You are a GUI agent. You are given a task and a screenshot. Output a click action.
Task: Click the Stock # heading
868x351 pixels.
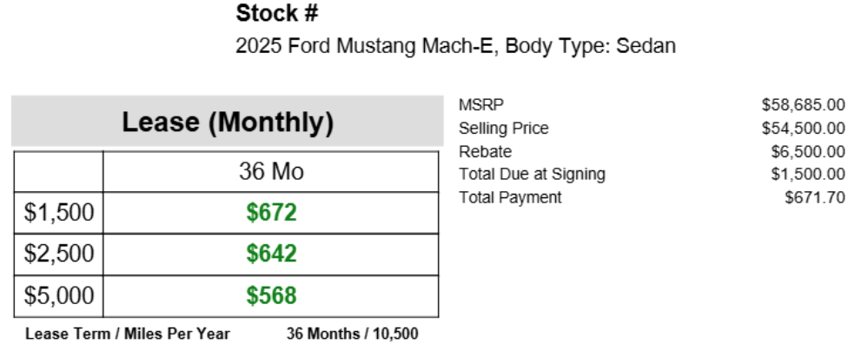tap(277, 13)
